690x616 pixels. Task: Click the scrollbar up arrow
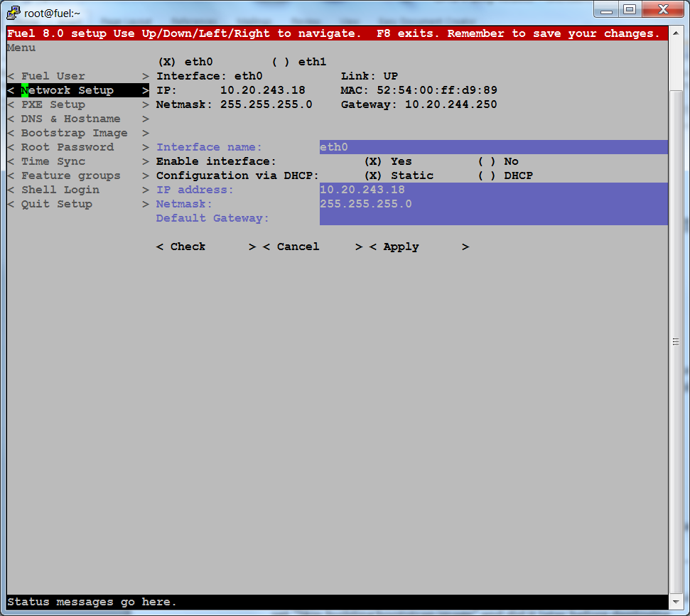676,33
